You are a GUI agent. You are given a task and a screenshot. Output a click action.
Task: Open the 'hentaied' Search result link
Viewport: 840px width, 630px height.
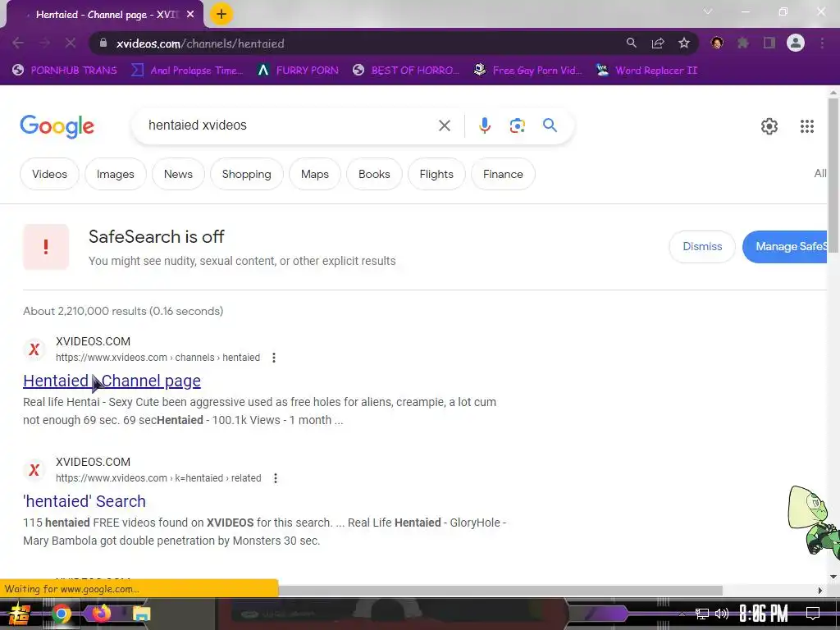(x=84, y=501)
